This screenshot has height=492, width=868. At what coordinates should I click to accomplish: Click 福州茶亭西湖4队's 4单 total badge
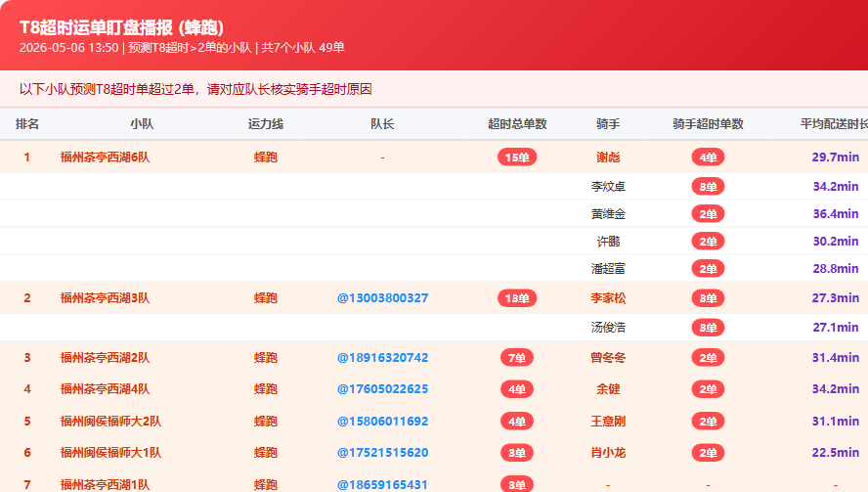(517, 389)
